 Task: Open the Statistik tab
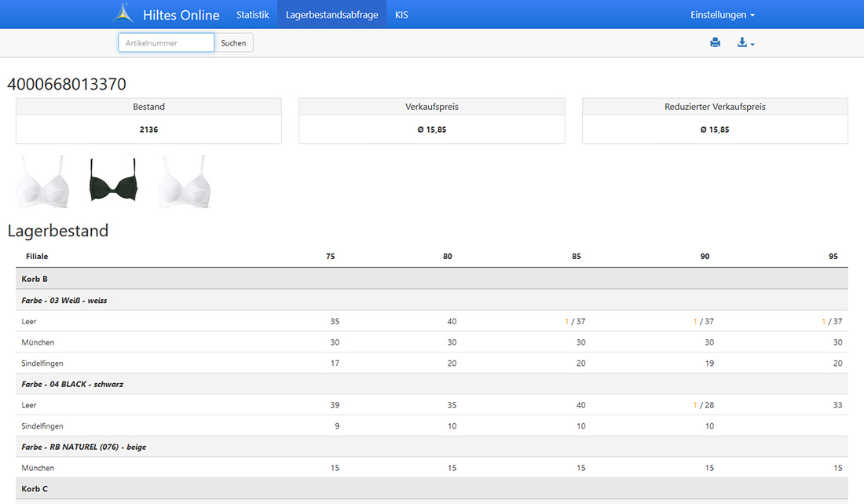[253, 15]
